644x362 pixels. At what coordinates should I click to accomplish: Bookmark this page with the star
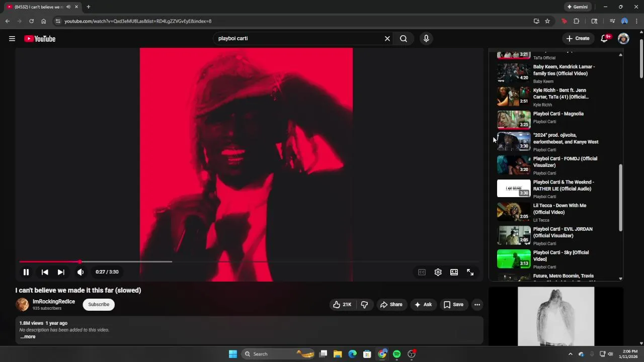point(547,21)
